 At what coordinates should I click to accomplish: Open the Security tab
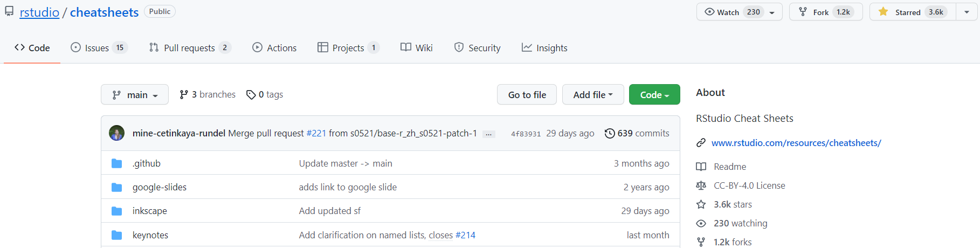pos(477,48)
